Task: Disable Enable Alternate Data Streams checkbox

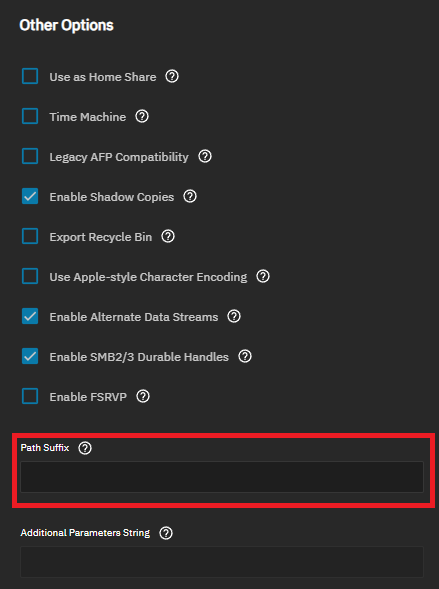Action: click(x=30, y=316)
